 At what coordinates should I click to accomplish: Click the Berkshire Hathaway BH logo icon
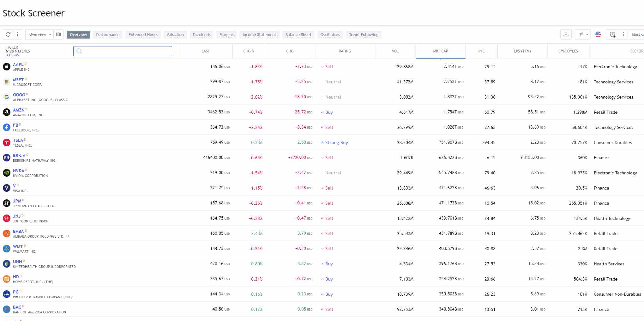coord(7,158)
